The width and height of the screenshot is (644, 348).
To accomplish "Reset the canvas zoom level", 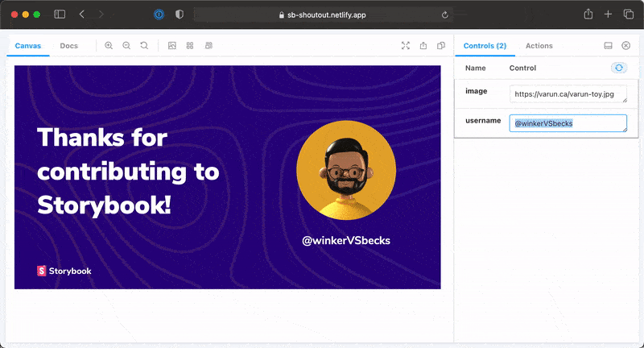I will click(144, 46).
